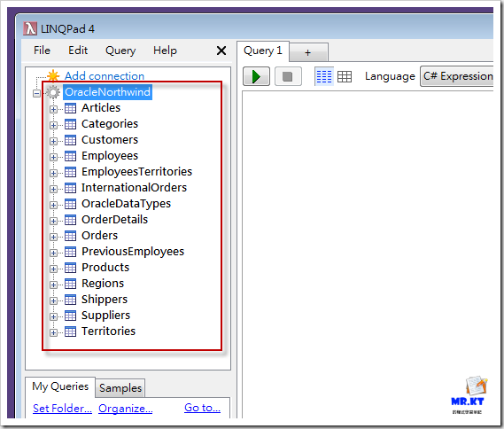
Task: Click the PreviousEmployees table icon
Action: 70,252
